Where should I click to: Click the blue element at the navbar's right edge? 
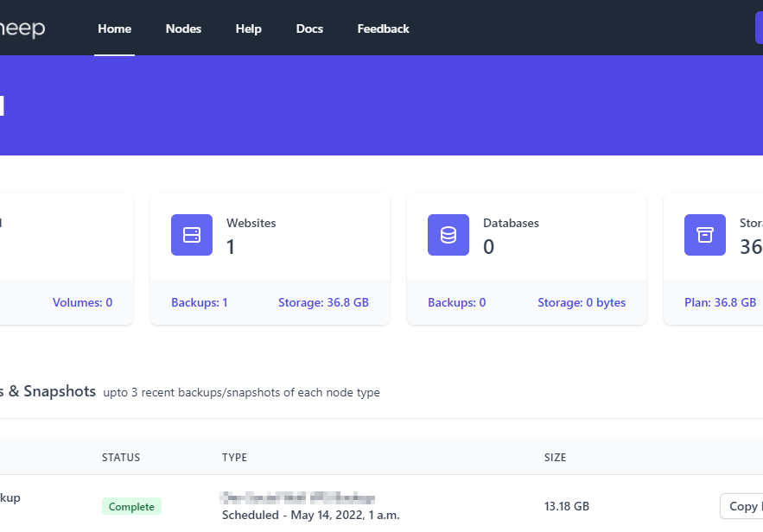(759, 27)
